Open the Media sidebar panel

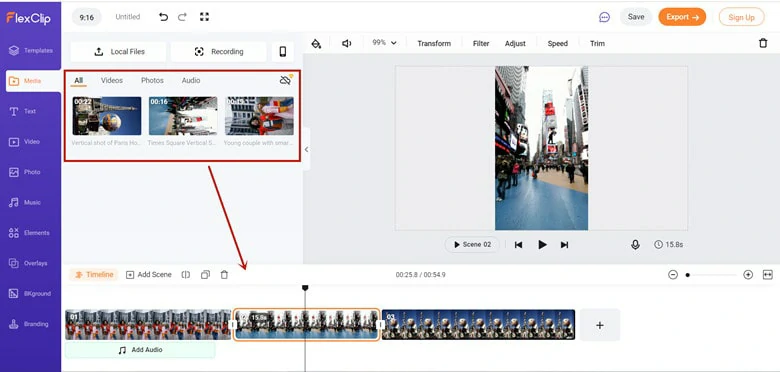pyautogui.click(x=33, y=81)
